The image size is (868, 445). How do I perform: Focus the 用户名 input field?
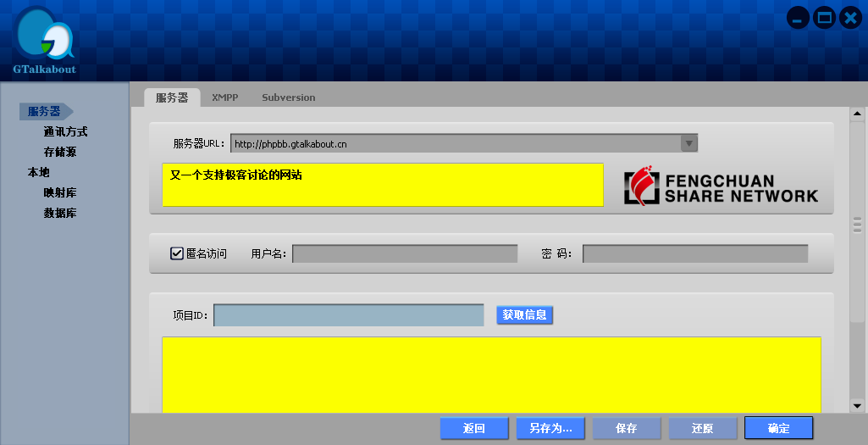click(x=405, y=253)
